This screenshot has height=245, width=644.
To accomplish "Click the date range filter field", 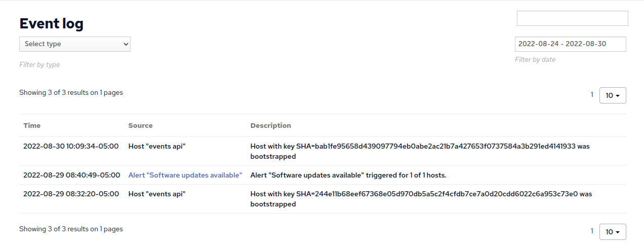I will click(x=570, y=44).
